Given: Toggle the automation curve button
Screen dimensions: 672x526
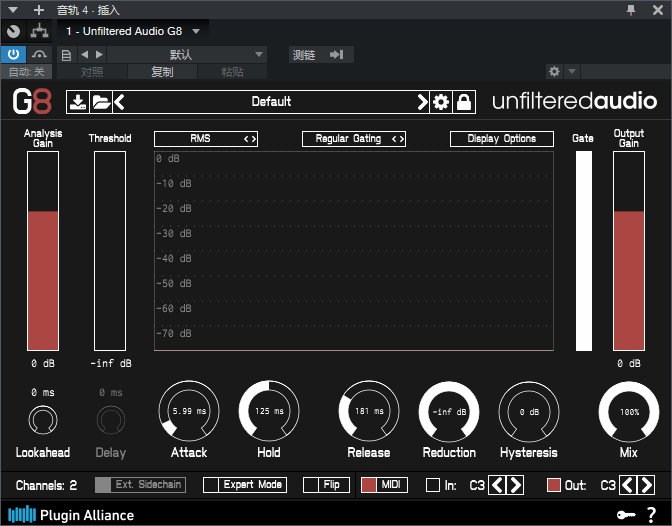Looking at the screenshot, I should pyautogui.click(x=39, y=54).
